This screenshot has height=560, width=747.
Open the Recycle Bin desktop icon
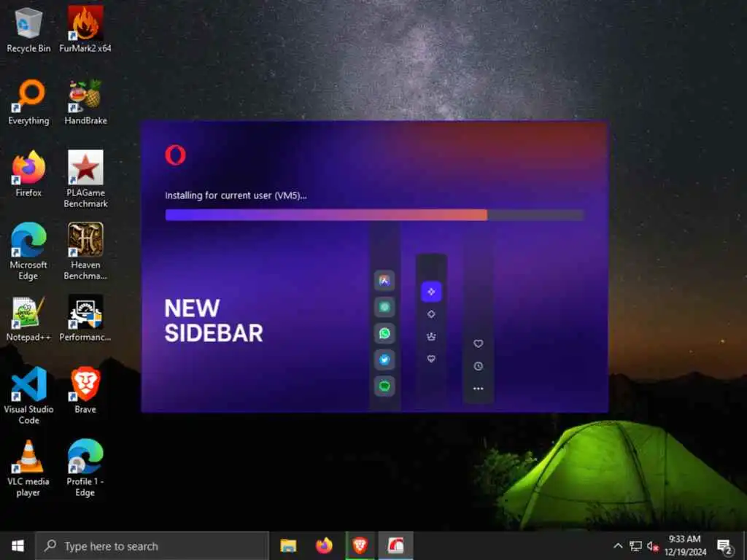[x=28, y=29]
